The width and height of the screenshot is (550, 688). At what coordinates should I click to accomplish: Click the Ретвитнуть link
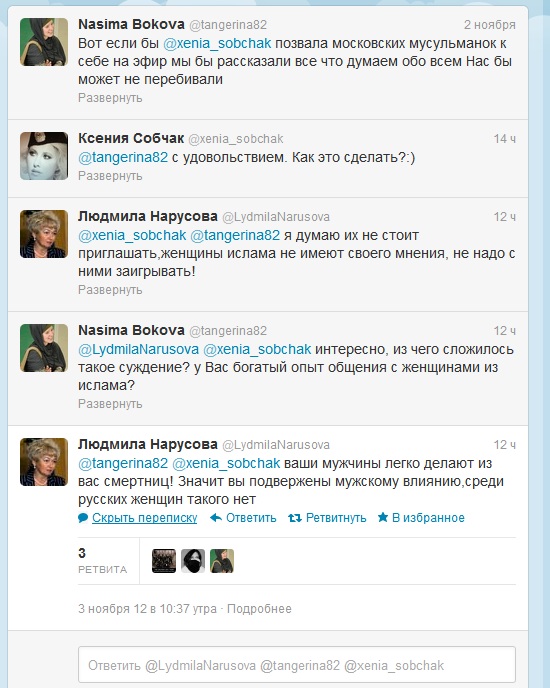pos(336,518)
